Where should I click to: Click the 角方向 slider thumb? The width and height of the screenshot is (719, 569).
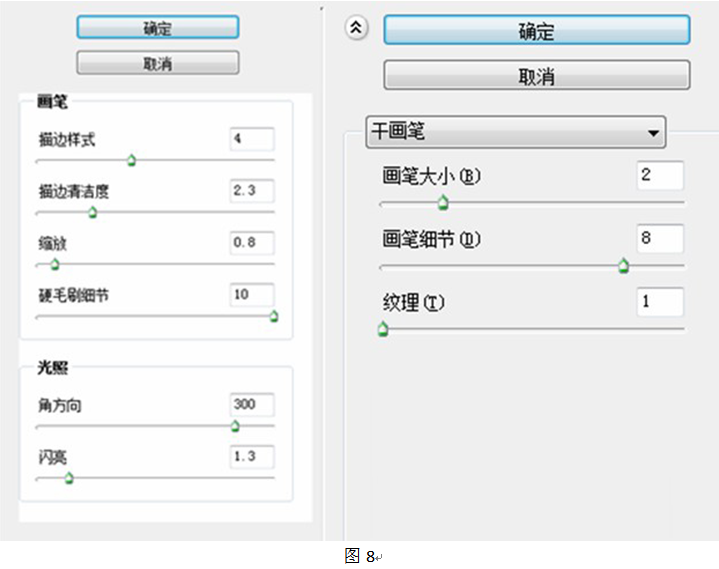235,426
